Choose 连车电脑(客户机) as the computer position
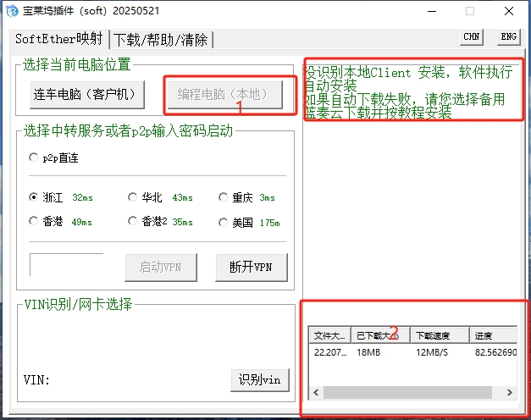The height and width of the screenshot is (420, 531). click(x=84, y=94)
